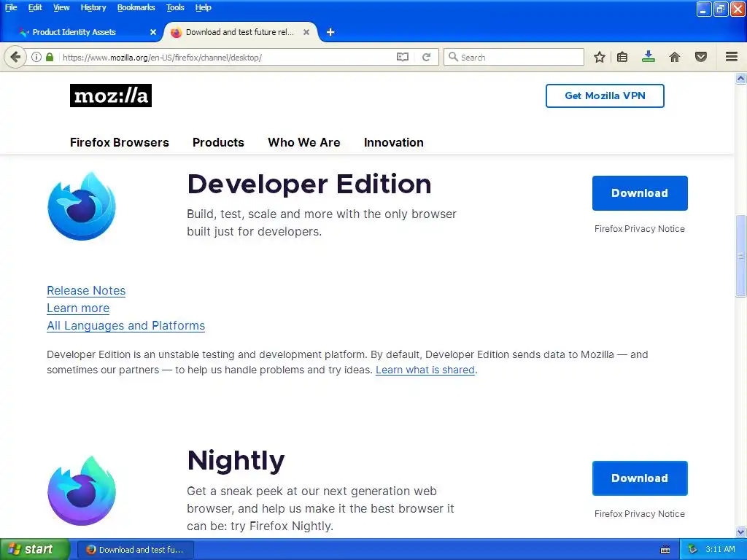The width and height of the screenshot is (747, 560).
Task: Open All Languages and Platforms link
Action: pos(125,326)
